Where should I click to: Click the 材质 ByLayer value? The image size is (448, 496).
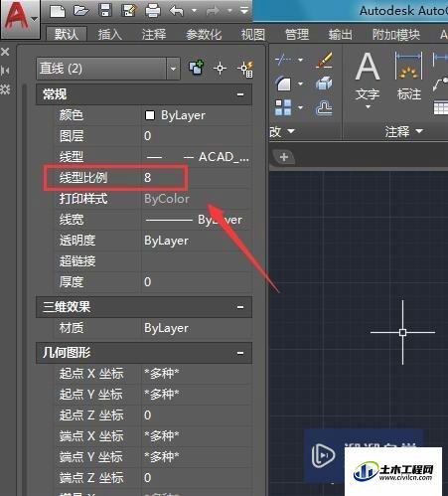coord(197,328)
